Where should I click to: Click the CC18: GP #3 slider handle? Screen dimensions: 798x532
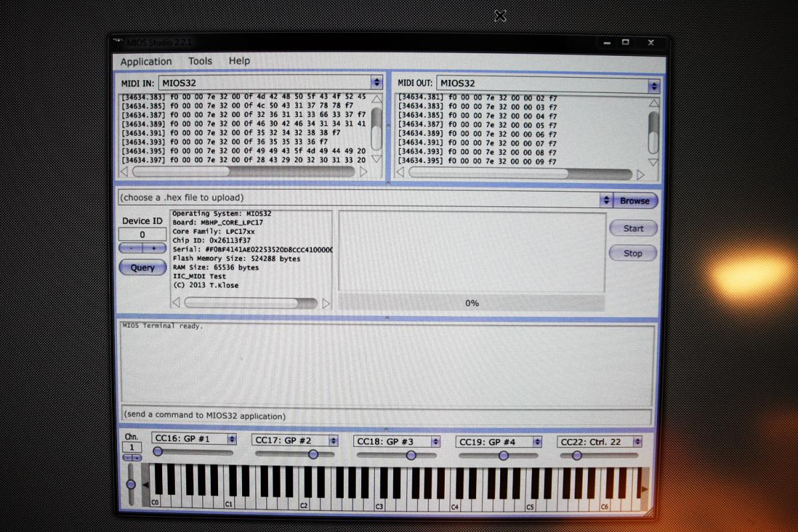411,456
